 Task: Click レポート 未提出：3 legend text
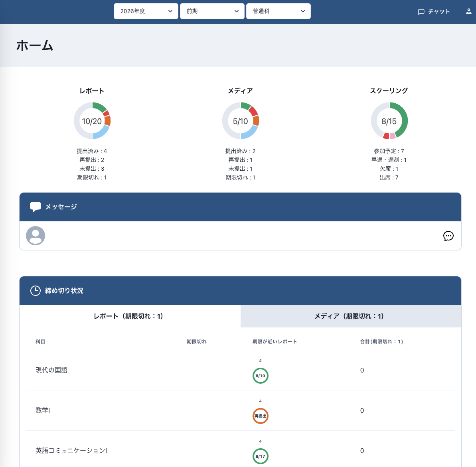(x=92, y=169)
